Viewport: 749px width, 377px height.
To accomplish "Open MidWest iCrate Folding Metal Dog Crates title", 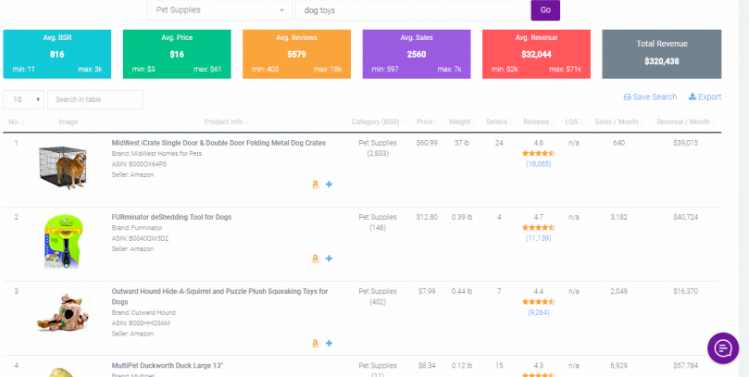I will (x=219, y=143).
